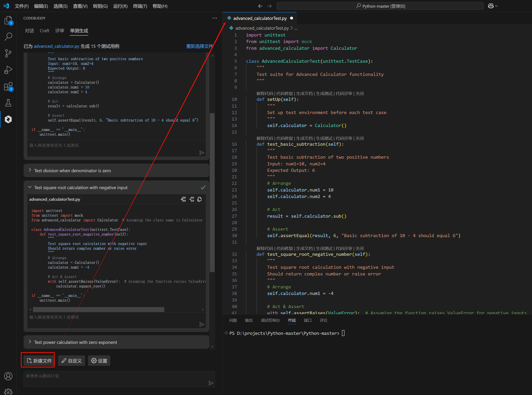Screen dimensions: 532x395
Task: Open the Run and Debug view
Action: coord(8,70)
